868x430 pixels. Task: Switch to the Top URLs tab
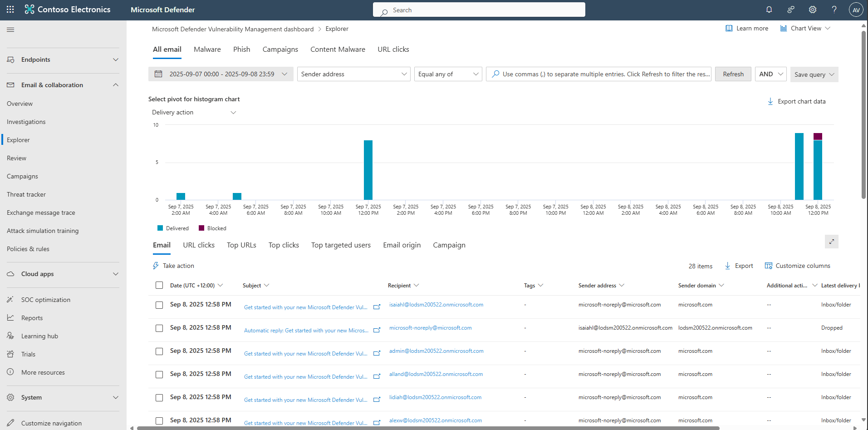coord(241,245)
